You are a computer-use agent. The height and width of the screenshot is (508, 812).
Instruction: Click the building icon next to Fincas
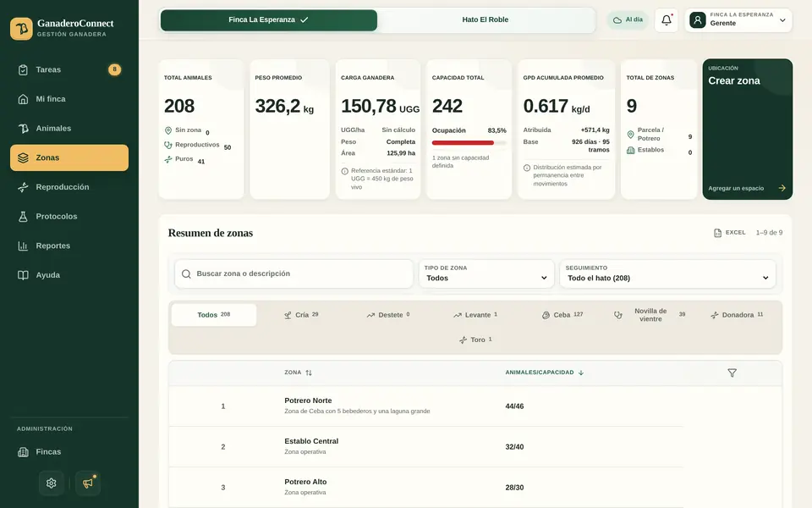click(23, 452)
